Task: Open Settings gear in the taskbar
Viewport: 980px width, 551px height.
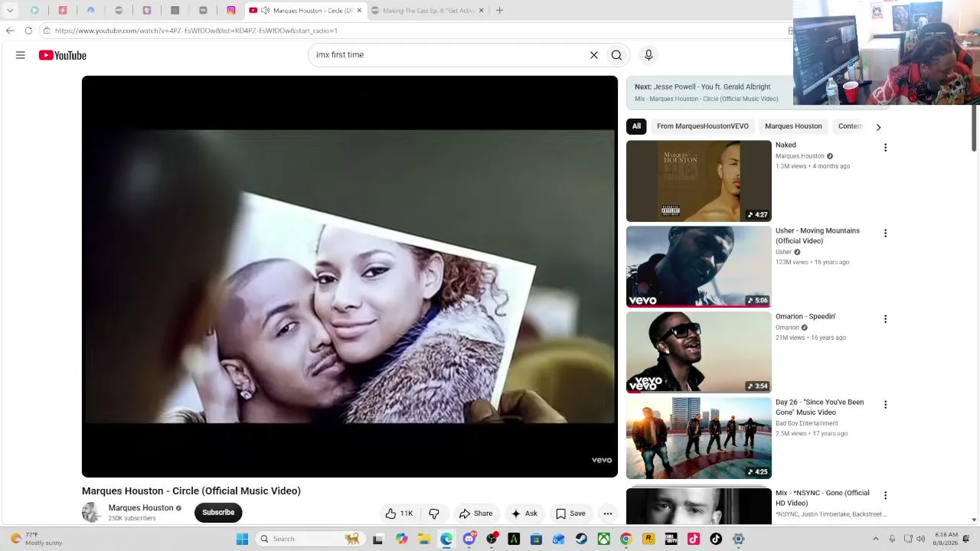Action: [x=738, y=539]
